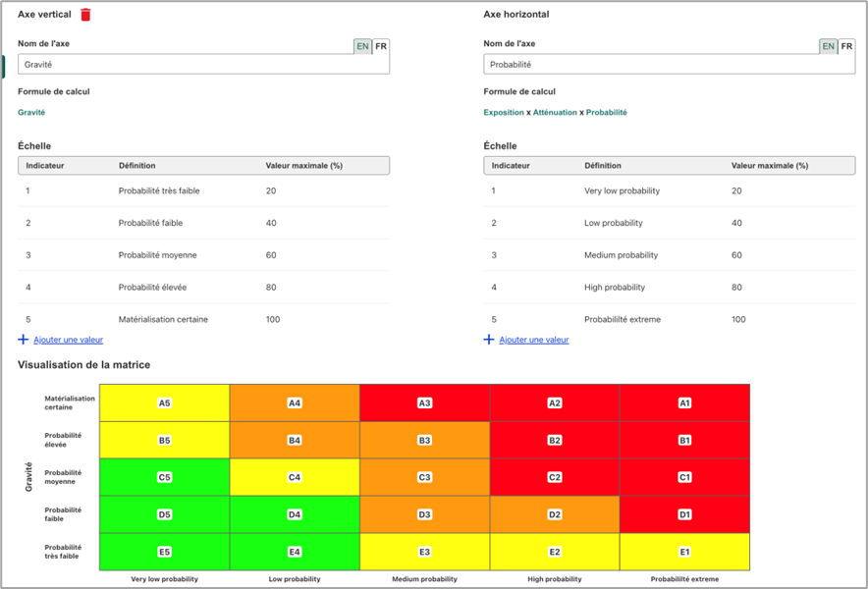Screen dimensions: 868x589
Task: Select yellow matrix cell C4
Action: click(295, 477)
